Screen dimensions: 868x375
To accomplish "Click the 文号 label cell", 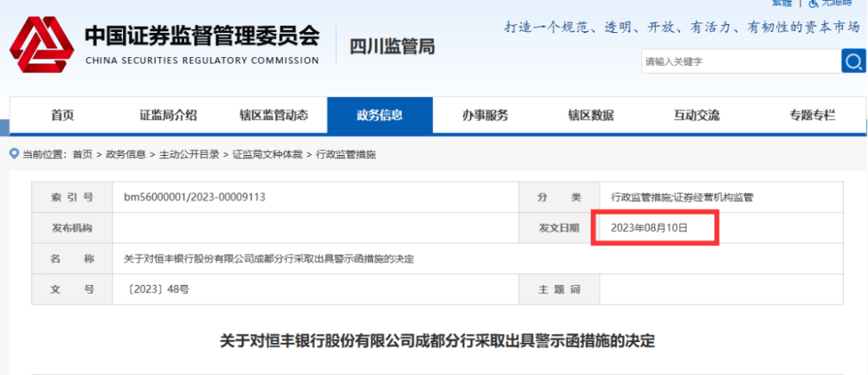I will [72, 289].
